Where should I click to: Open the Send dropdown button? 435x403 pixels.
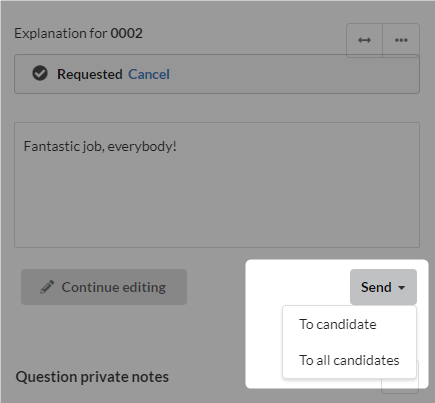pyautogui.click(x=383, y=287)
